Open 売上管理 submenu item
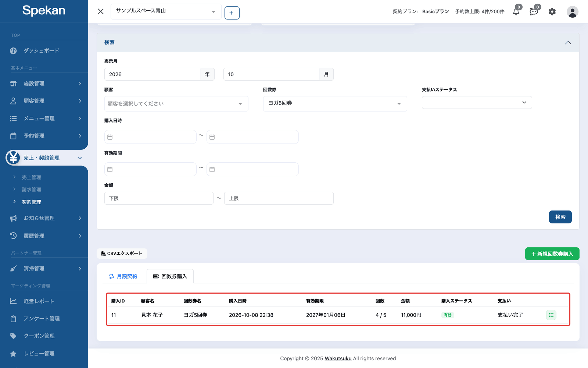588x368 pixels. point(31,177)
